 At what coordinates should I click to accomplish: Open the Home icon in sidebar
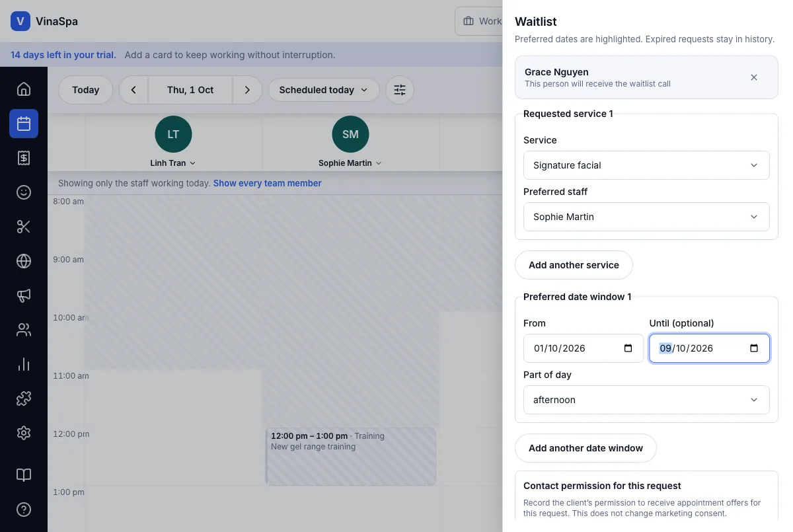coord(24,89)
